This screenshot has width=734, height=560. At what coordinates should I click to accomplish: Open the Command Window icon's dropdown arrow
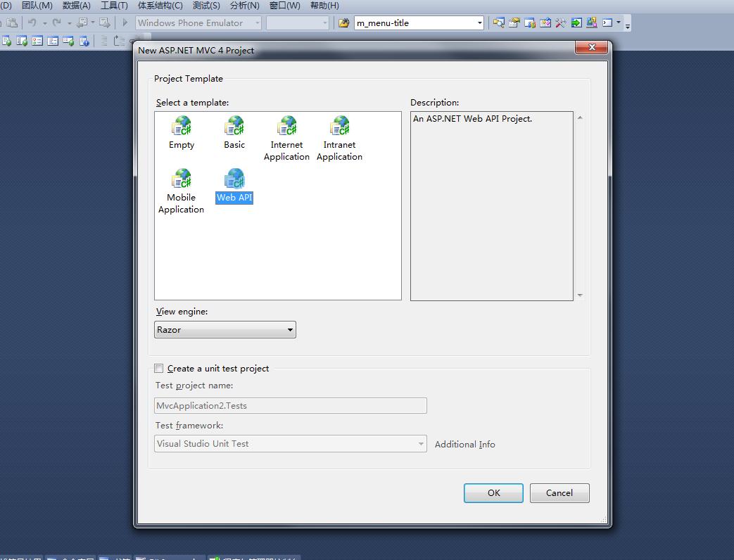point(619,23)
